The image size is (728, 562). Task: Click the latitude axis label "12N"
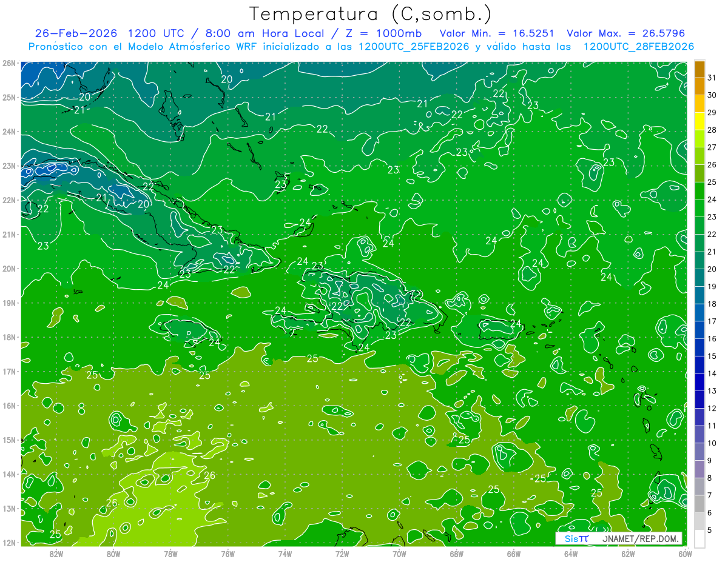pyautogui.click(x=8, y=543)
